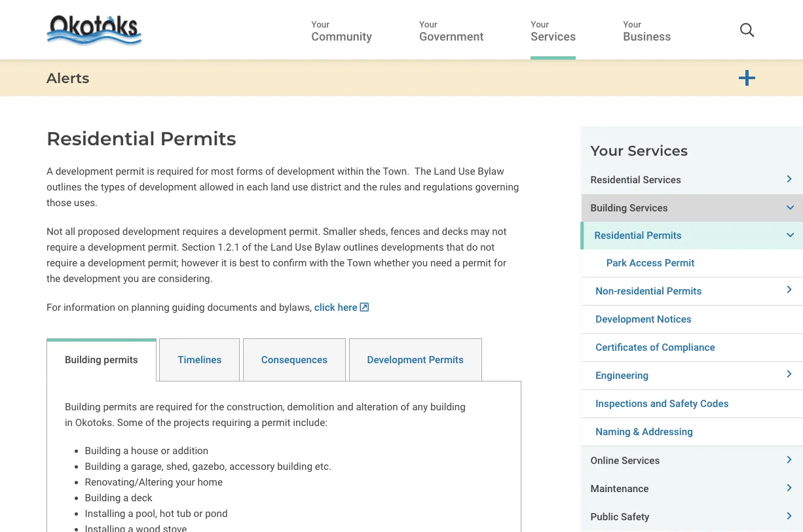Open Building Services sidebar link
The image size is (803, 532).
coord(629,208)
